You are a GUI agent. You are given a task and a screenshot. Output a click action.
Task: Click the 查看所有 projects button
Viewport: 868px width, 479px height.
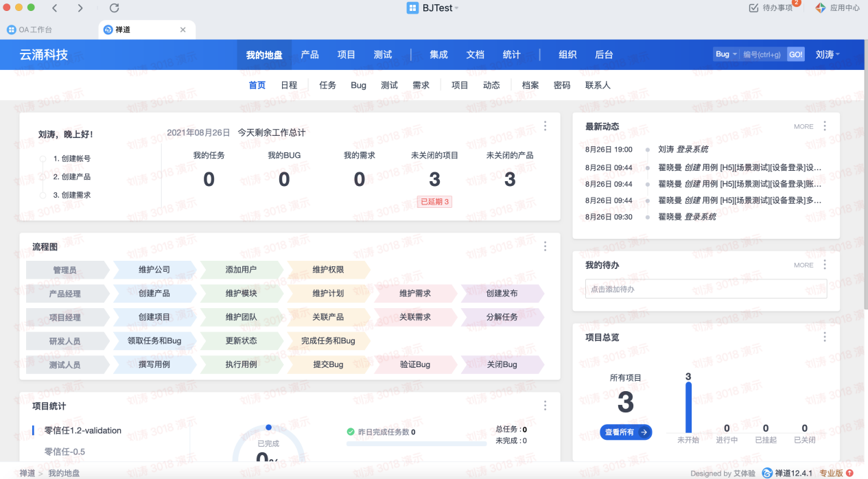pyautogui.click(x=625, y=432)
